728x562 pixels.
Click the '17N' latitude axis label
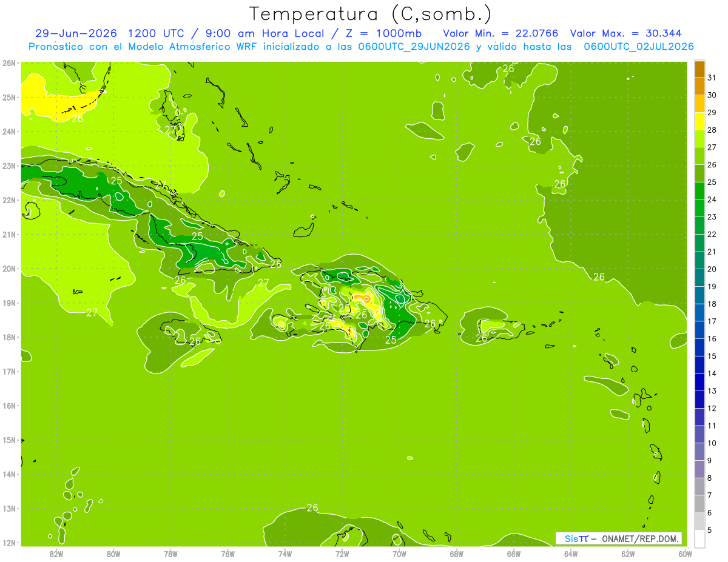pyautogui.click(x=9, y=371)
